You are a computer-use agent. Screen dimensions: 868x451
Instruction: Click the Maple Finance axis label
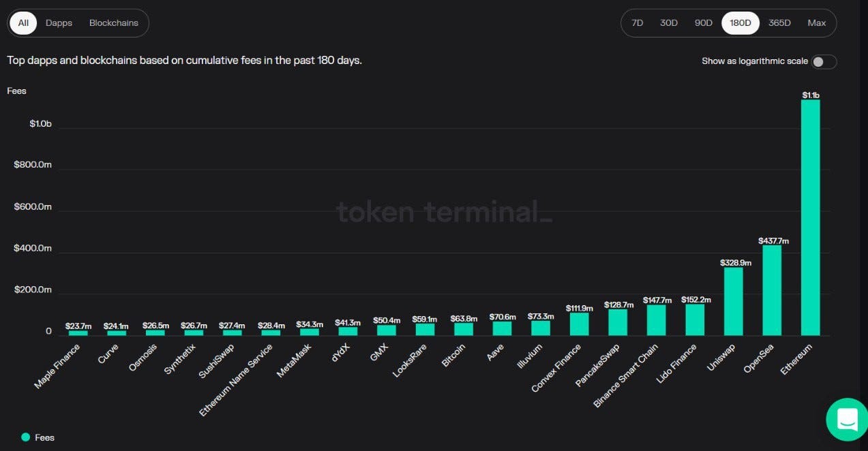59,366
